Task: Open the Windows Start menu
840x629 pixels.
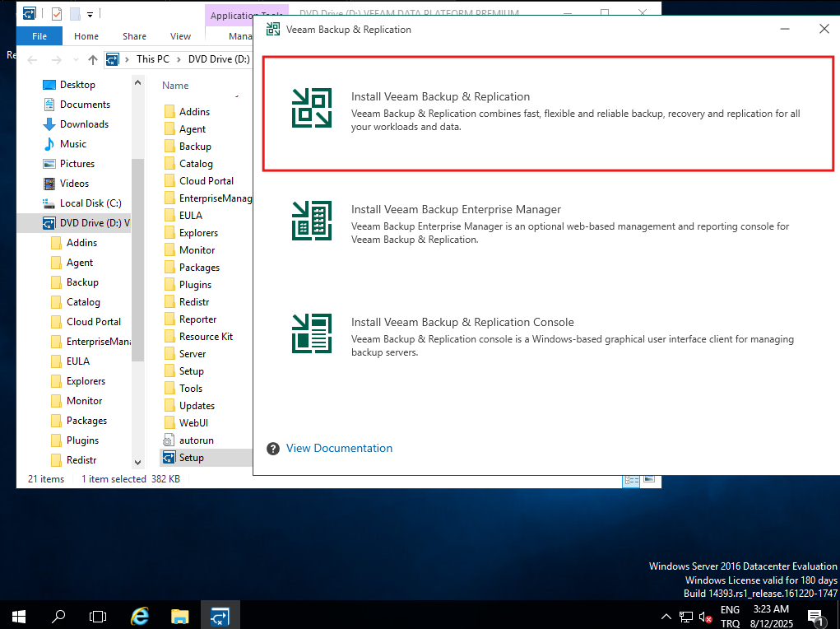Action: 18,616
